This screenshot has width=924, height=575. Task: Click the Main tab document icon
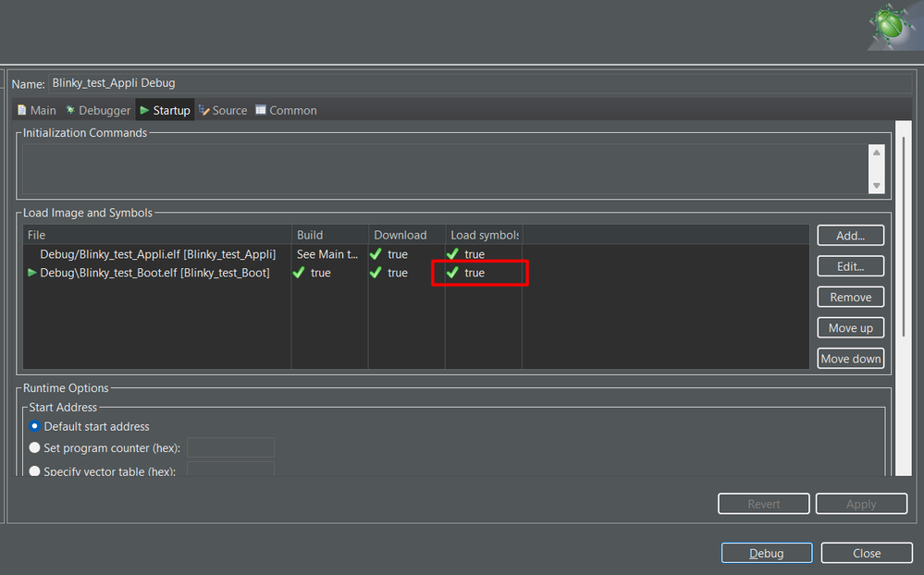tap(22, 110)
